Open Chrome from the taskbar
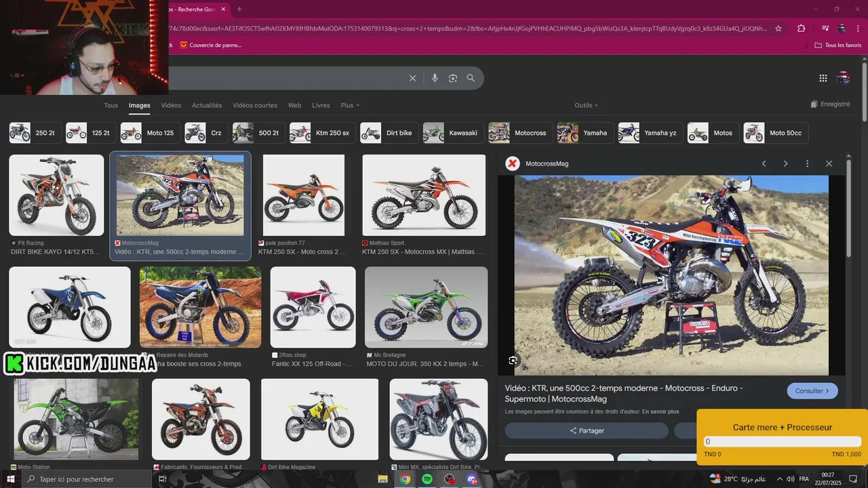The width and height of the screenshot is (868, 488). tap(405, 479)
